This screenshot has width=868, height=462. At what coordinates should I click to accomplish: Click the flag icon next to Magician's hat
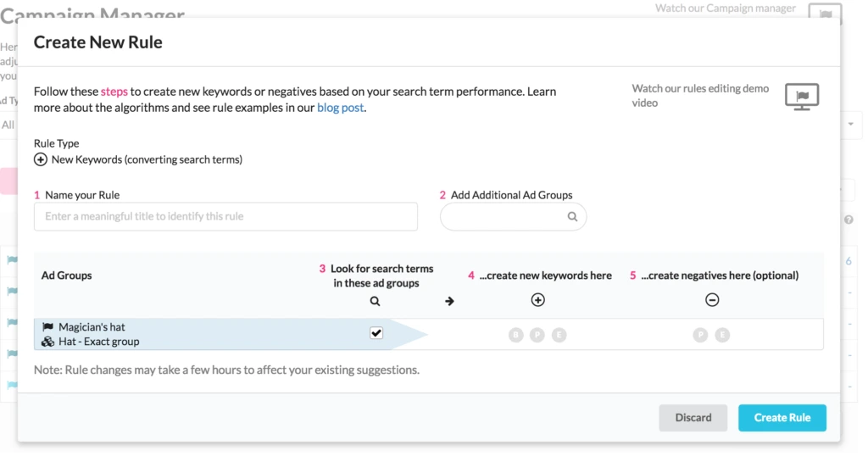click(47, 327)
